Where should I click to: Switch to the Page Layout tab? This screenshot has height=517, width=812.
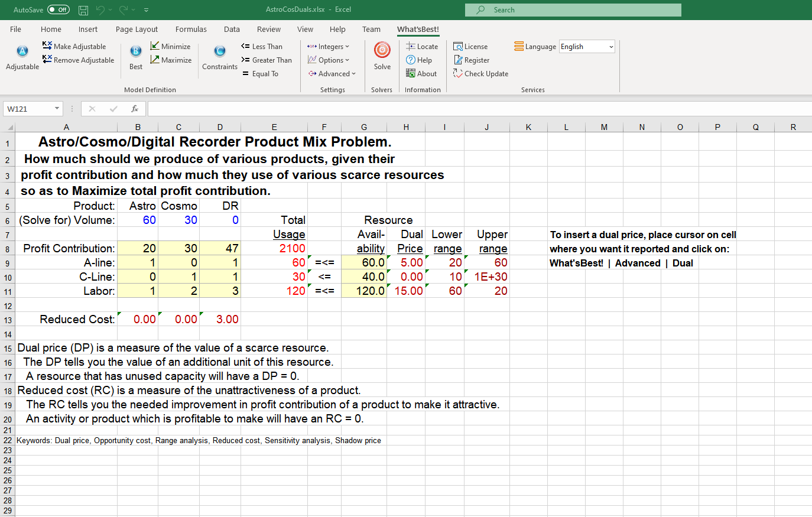pos(137,30)
